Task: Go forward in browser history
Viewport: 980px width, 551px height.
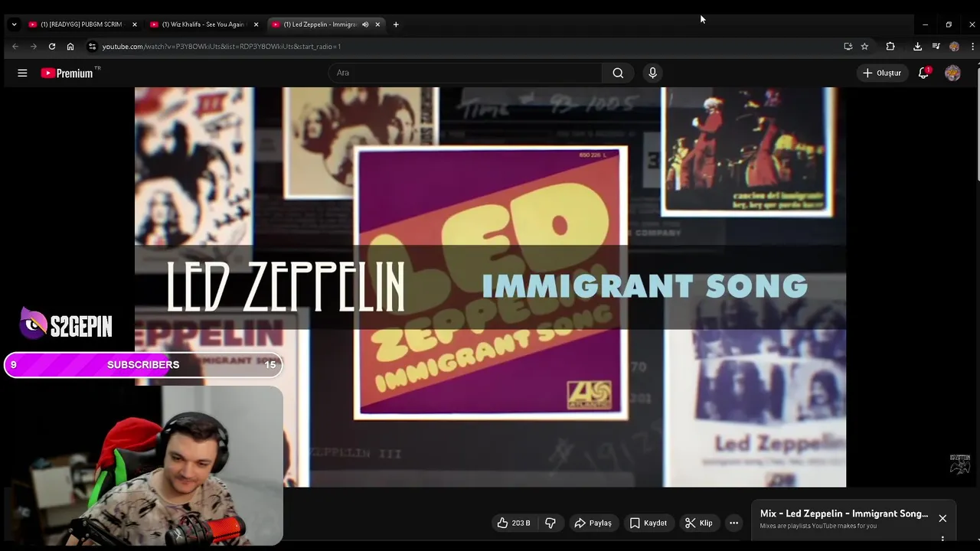Action: 34,47
